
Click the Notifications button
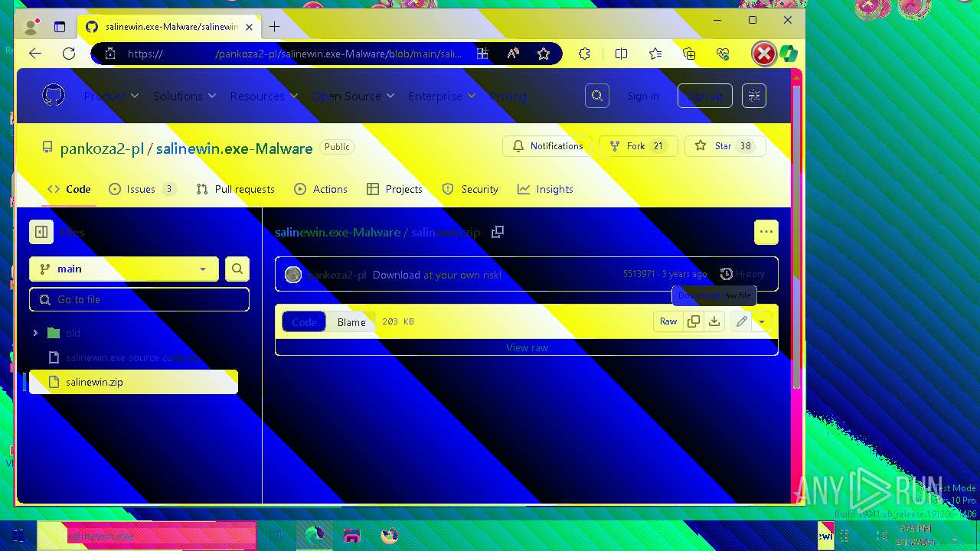[547, 146]
